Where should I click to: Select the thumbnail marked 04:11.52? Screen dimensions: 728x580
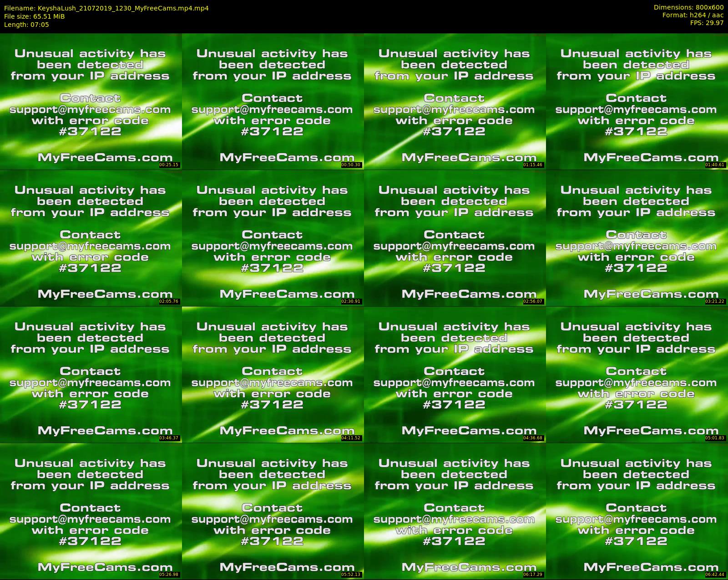(273, 374)
